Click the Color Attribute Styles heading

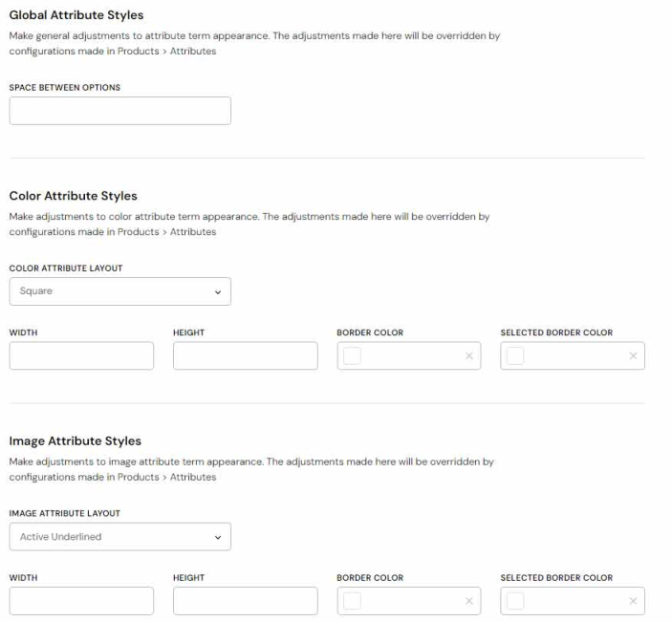click(73, 196)
